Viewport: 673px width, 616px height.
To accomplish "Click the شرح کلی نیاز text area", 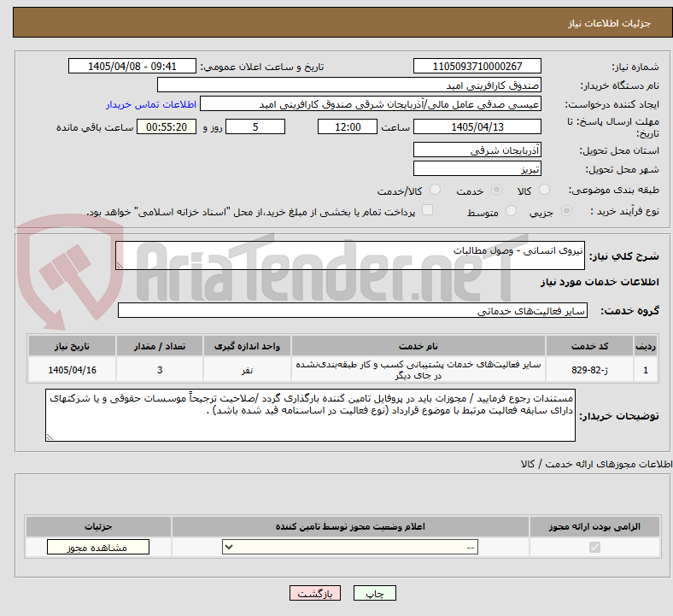I will point(350,255).
